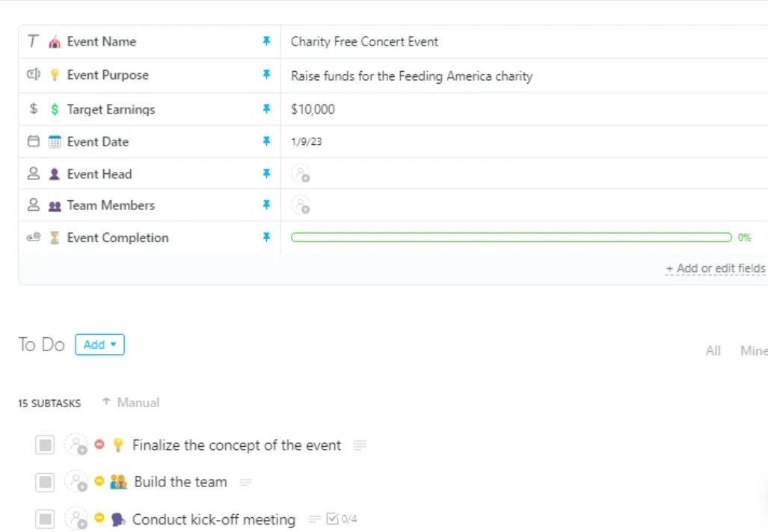Change the status box of Conduct kick-off meeting subtask
This screenshot has height=532, width=768.
(x=45, y=519)
